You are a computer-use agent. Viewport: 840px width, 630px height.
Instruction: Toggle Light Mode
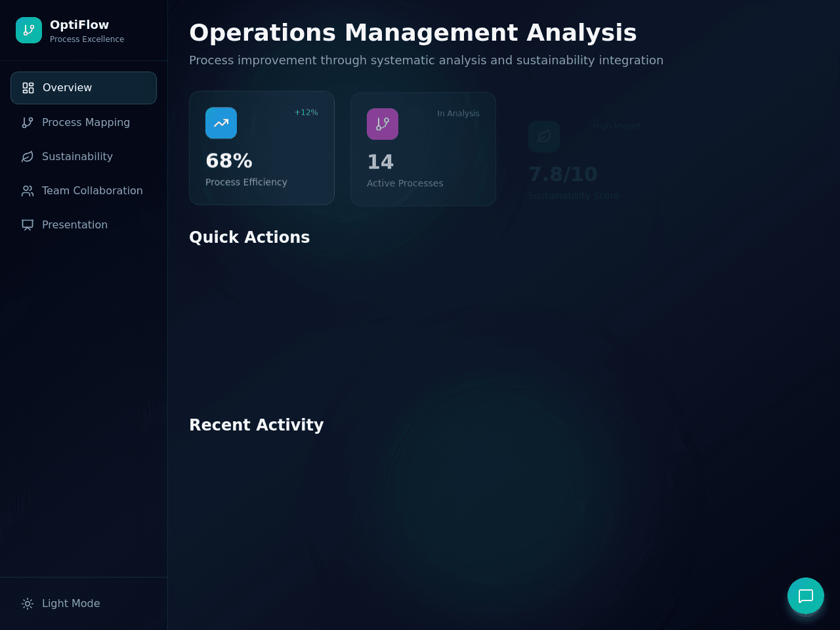[83, 603]
